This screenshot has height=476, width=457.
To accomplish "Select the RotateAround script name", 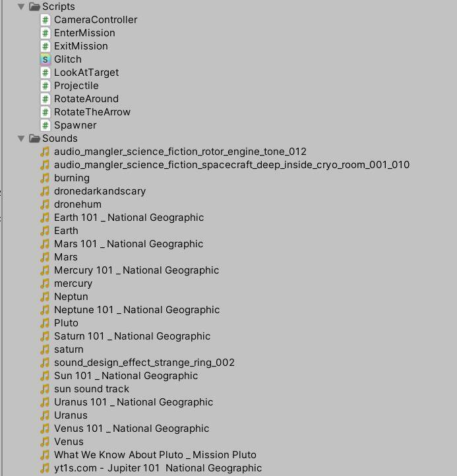I will pos(86,99).
